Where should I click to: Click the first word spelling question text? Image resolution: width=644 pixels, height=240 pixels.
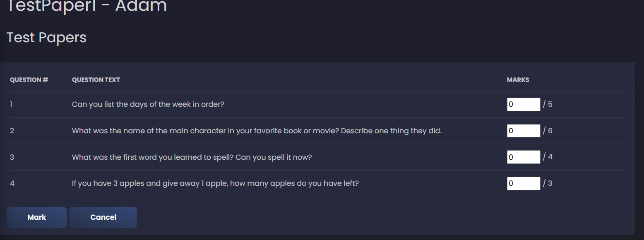[x=192, y=157]
